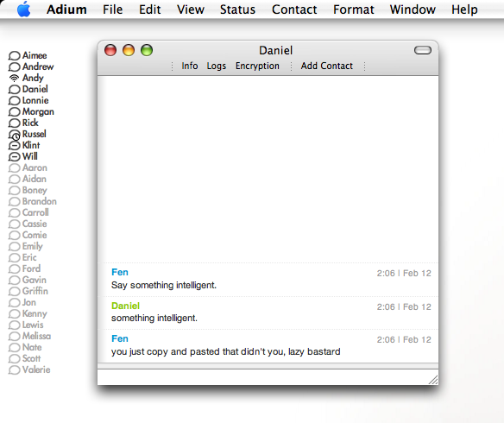Click the message 'Say something intelligent.'
This screenshot has width=504, height=423.
pyautogui.click(x=164, y=285)
